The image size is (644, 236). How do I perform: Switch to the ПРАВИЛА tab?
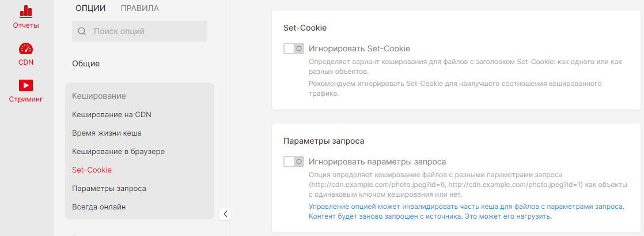point(139,8)
